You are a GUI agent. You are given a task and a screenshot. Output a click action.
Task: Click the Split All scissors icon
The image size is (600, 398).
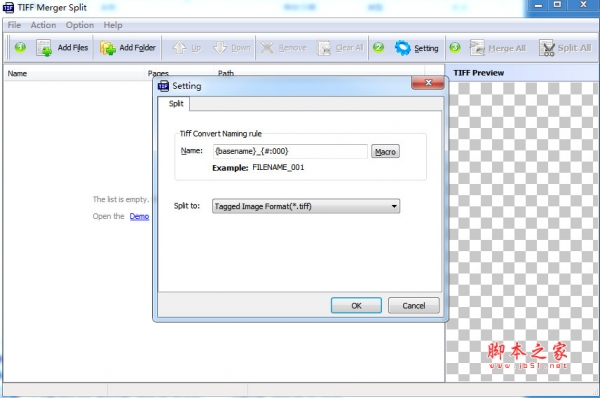point(547,48)
